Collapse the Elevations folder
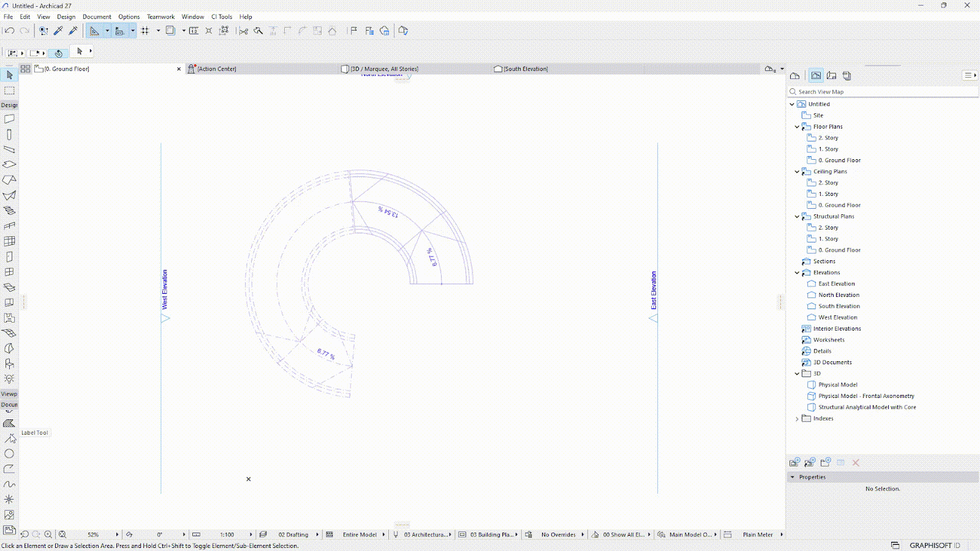The height and width of the screenshot is (551, 980). point(797,273)
